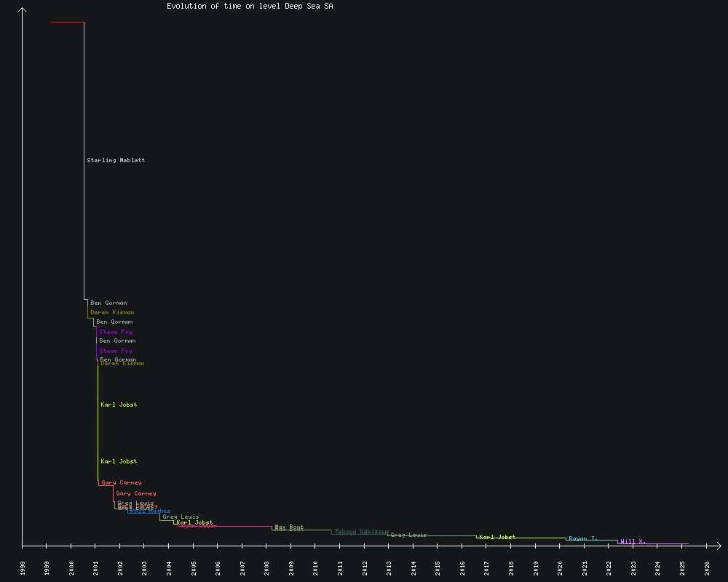Viewport: 728px width, 582px height.
Task: Click the Max Bout label
Action: click(x=289, y=527)
